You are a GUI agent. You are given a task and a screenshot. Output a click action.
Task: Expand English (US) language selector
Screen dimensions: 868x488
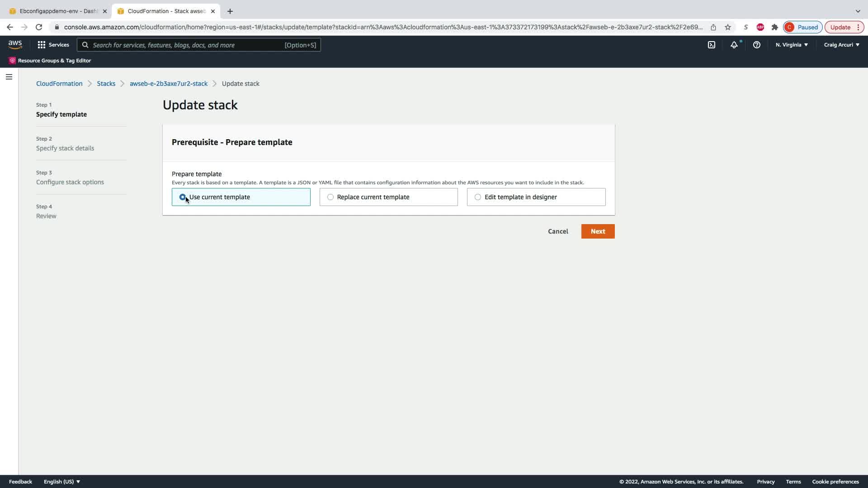point(62,482)
